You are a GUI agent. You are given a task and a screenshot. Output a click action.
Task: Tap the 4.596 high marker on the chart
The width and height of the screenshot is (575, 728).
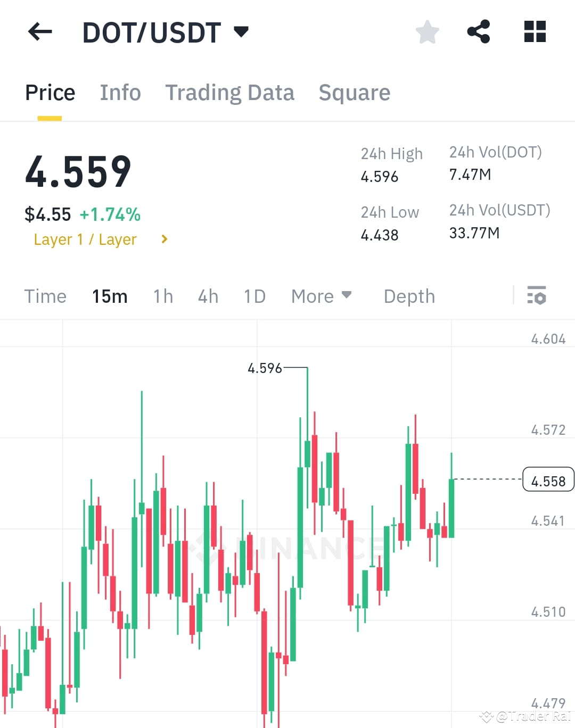[265, 368]
